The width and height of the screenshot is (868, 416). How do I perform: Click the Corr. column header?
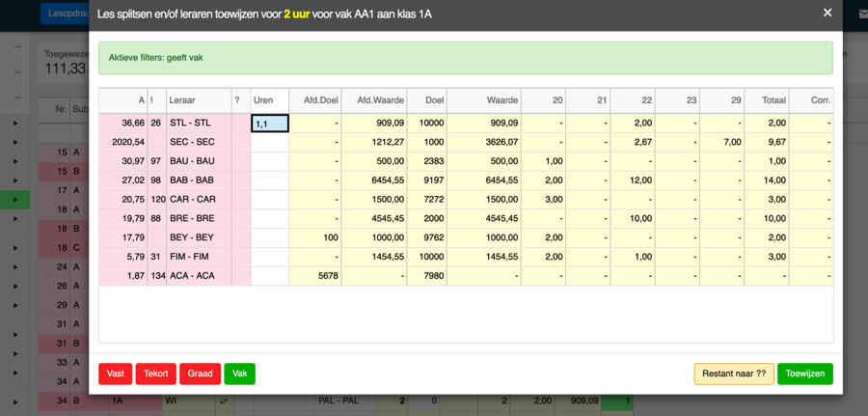click(812, 100)
